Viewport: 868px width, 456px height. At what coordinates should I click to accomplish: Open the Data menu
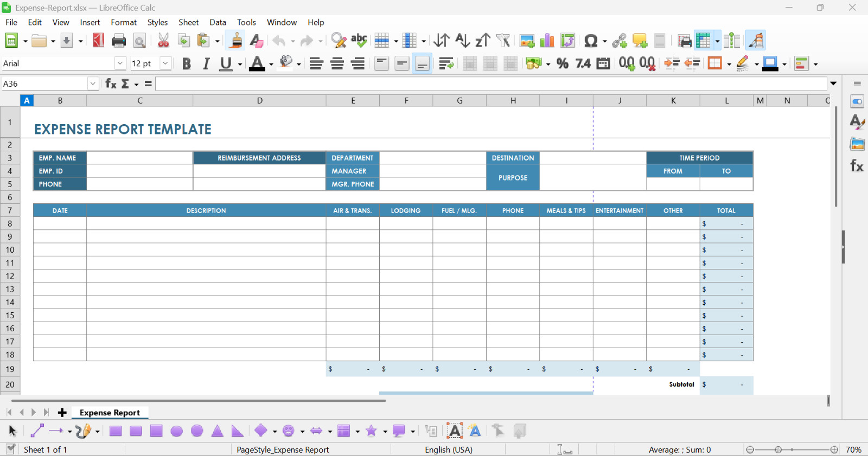(x=218, y=22)
